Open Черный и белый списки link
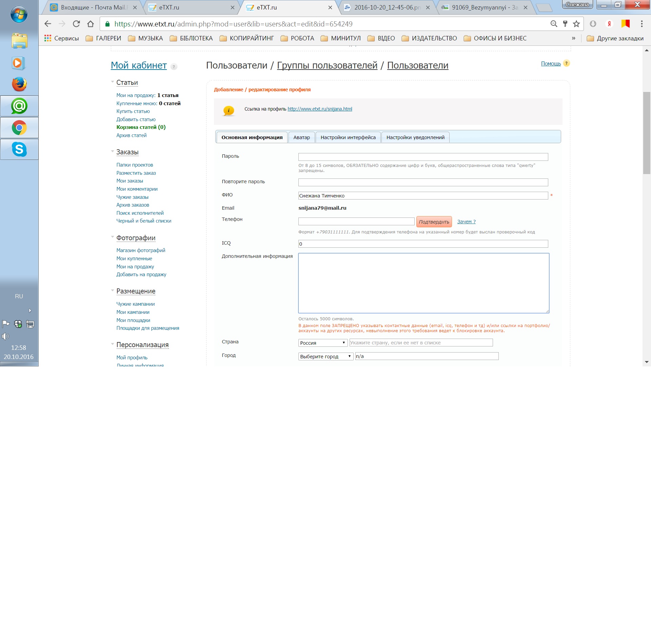The image size is (651, 644). 144,221
